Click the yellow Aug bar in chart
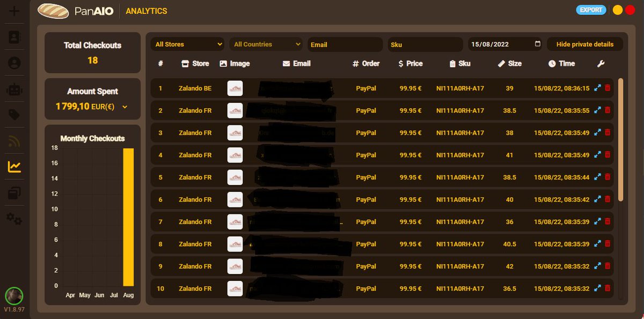 pyautogui.click(x=128, y=217)
